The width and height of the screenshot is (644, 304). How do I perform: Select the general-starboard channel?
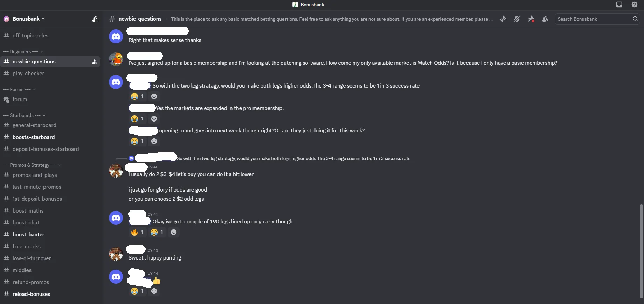(34, 125)
